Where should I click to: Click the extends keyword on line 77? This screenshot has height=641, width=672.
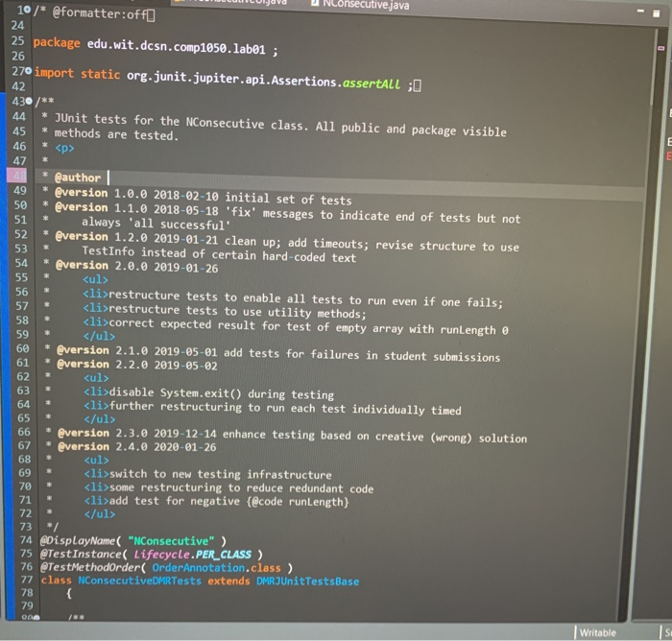tap(228, 582)
